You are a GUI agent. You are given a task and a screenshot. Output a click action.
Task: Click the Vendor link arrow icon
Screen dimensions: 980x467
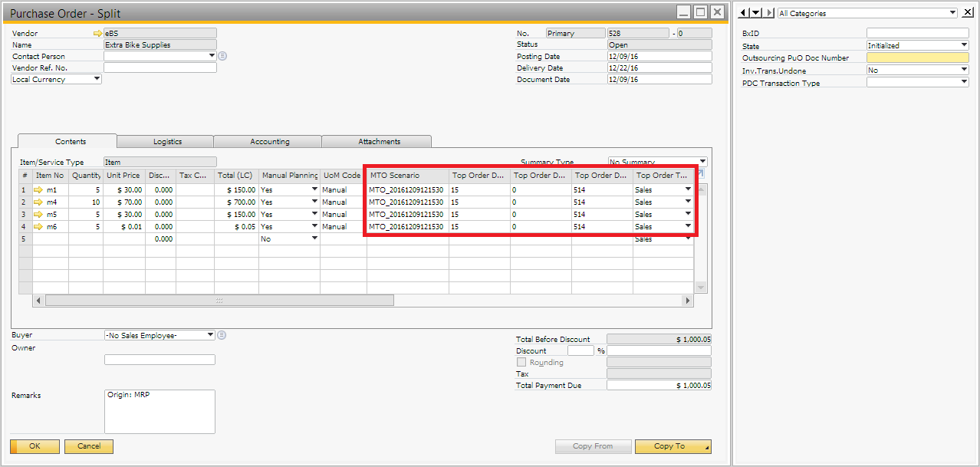pyautogui.click(x=97, y=34)
